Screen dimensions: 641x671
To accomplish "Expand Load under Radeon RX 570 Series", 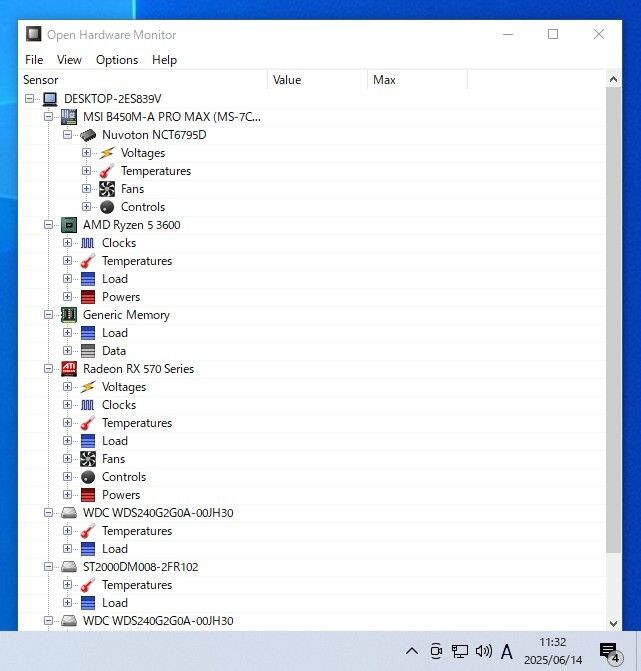I will tap(67, 440).
